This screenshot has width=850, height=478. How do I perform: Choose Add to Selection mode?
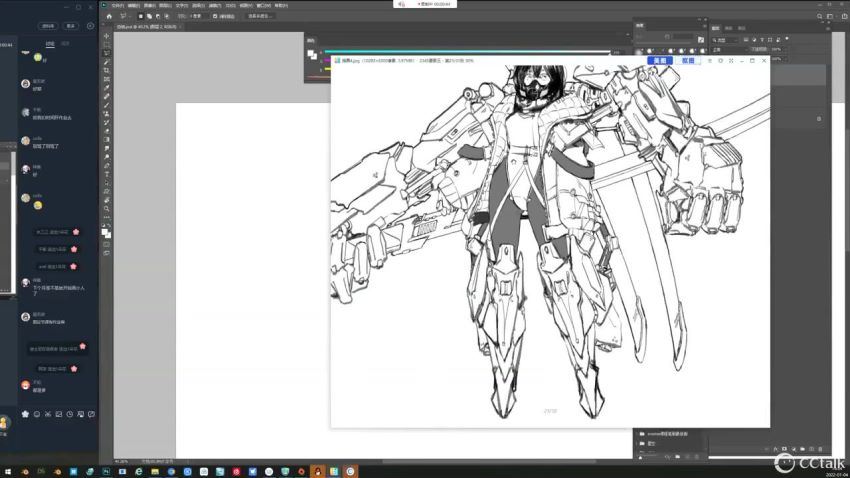(x=149, y=16)
